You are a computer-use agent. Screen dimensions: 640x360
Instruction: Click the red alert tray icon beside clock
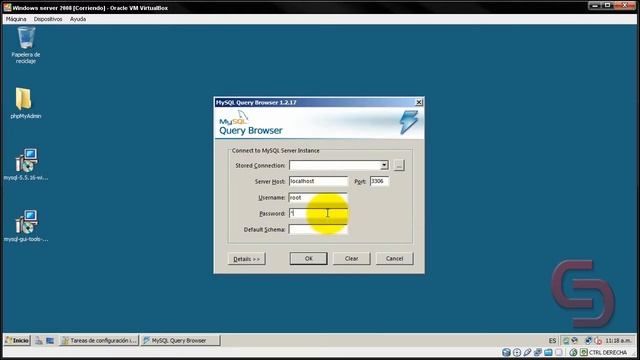tap(598, 341)
